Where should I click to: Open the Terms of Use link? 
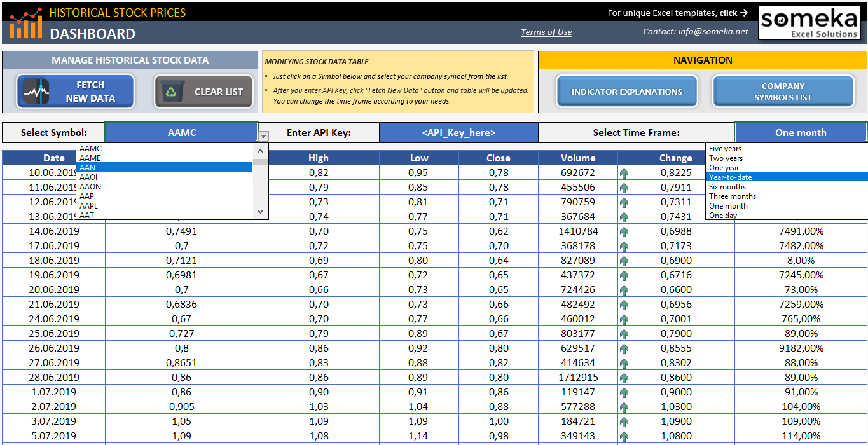pos(546,32)
